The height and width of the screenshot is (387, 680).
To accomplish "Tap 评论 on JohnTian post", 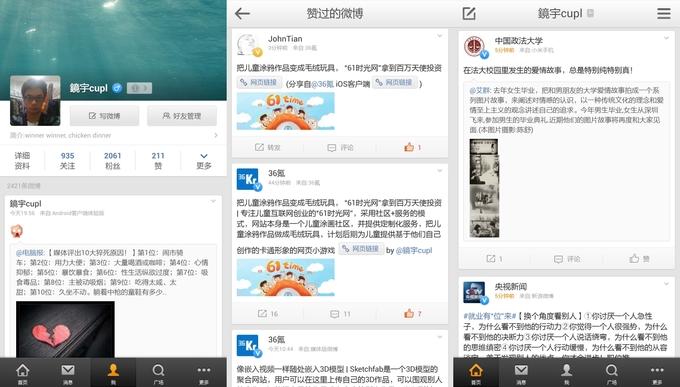I will [340, 148].
